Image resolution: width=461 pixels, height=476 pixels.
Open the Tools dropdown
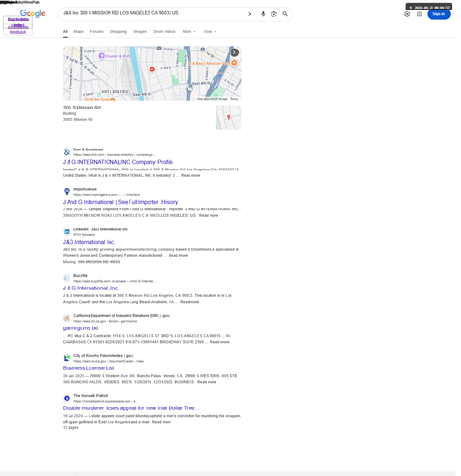coord(210,31)
